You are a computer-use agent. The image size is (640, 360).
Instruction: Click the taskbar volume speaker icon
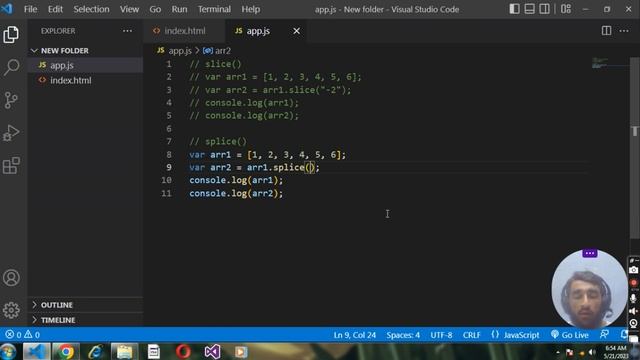(592, 352)
